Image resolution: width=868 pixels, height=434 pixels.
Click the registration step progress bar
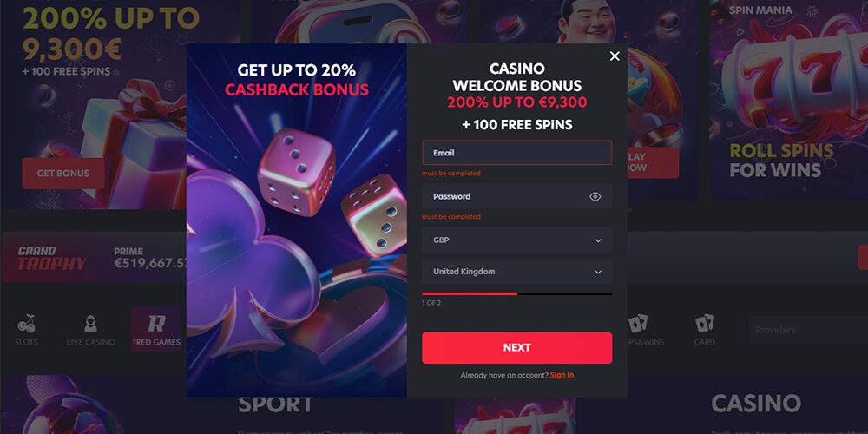click(x=517, y=294)
